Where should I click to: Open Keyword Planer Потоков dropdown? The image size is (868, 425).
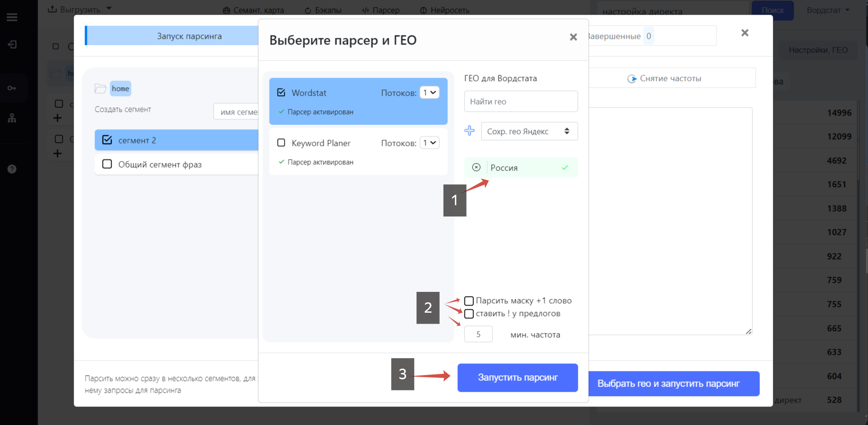[429, 143]
